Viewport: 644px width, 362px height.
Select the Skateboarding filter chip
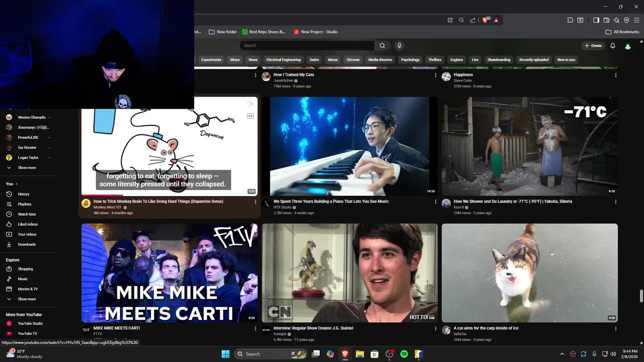coord(499,60)
